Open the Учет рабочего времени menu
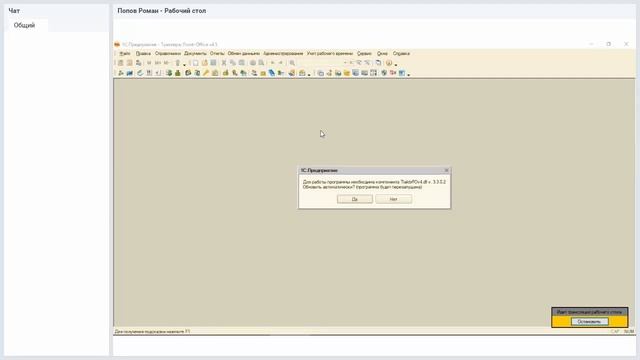The image size is (640, 360). [x=330, y=53]
